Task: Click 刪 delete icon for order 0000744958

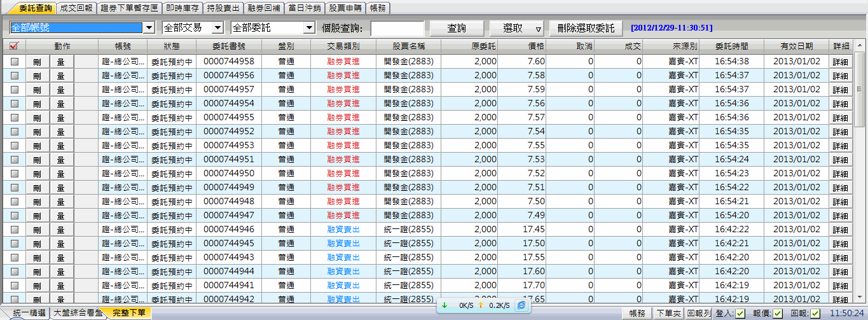Action: pyautogui.click(x=37, y=62)
